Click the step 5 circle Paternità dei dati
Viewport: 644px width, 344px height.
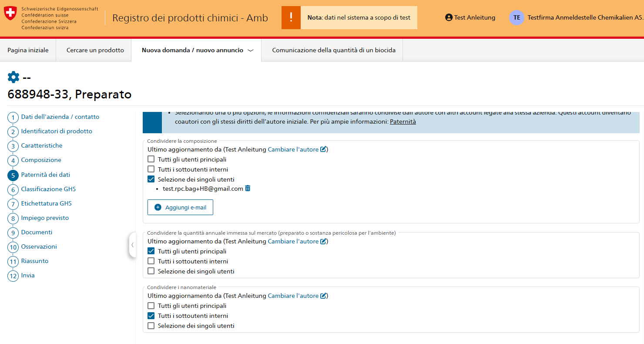(13, 175)
